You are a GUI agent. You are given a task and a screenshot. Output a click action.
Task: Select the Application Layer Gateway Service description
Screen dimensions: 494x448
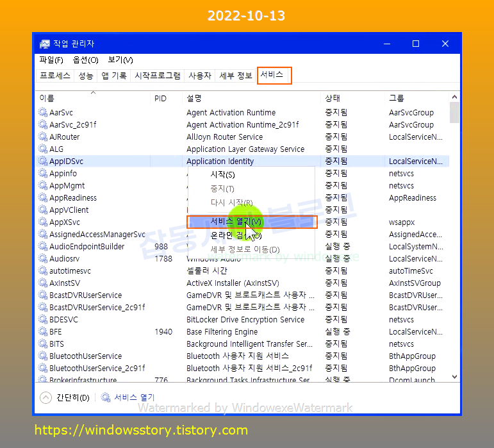click(245, 149)
